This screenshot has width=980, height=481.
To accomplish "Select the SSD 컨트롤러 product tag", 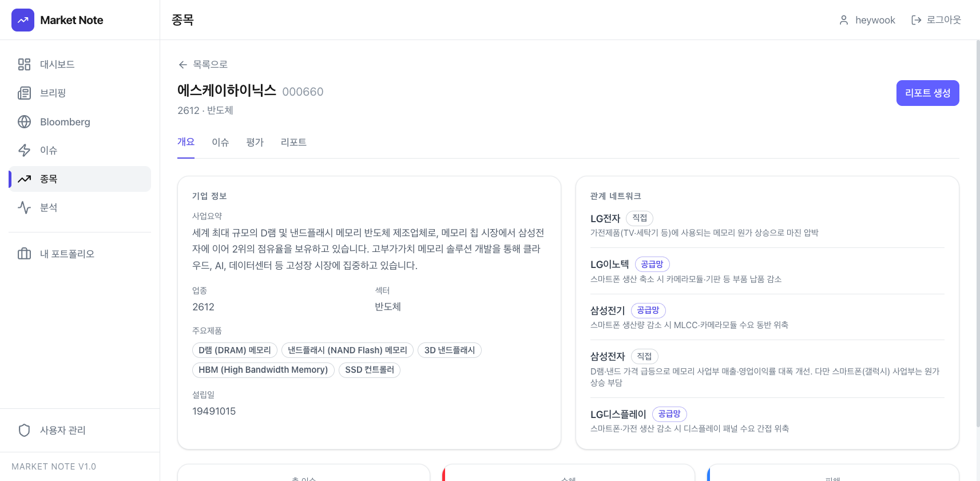I will coord(370,370).
